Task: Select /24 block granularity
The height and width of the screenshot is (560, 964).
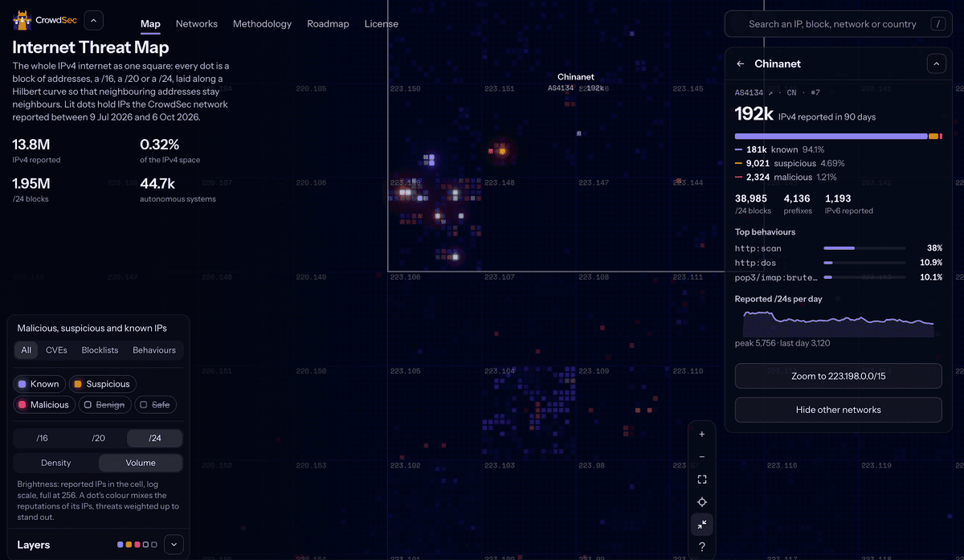Action: pos(155,439)
